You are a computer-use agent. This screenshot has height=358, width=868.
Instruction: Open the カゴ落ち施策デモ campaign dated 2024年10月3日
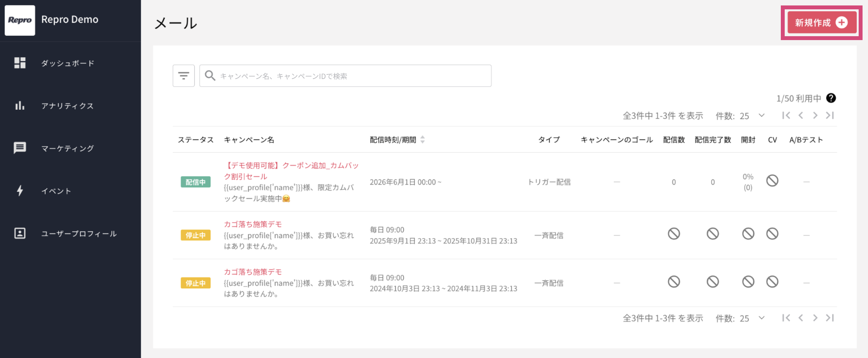(253, 272)
